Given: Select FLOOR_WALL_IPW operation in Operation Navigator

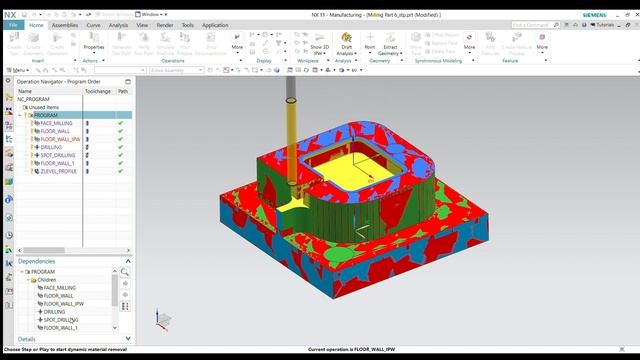Looking at the screenshot, I should [60, 139].
